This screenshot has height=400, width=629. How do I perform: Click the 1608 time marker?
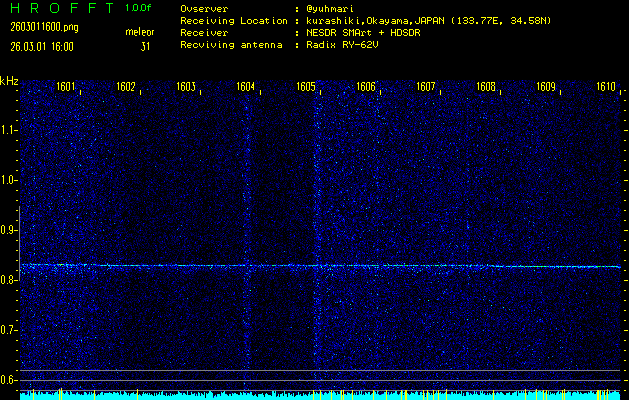coord(486,86)
